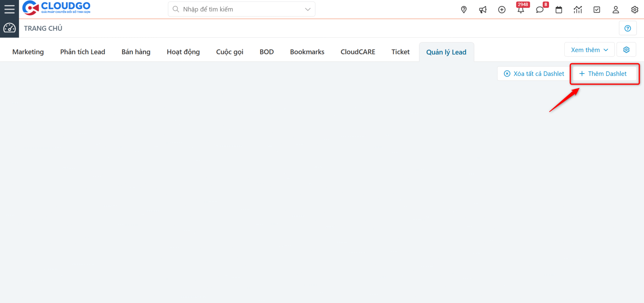Open the dashboard speedometer icon
644x303 pixels.
[x=9, y=28]
